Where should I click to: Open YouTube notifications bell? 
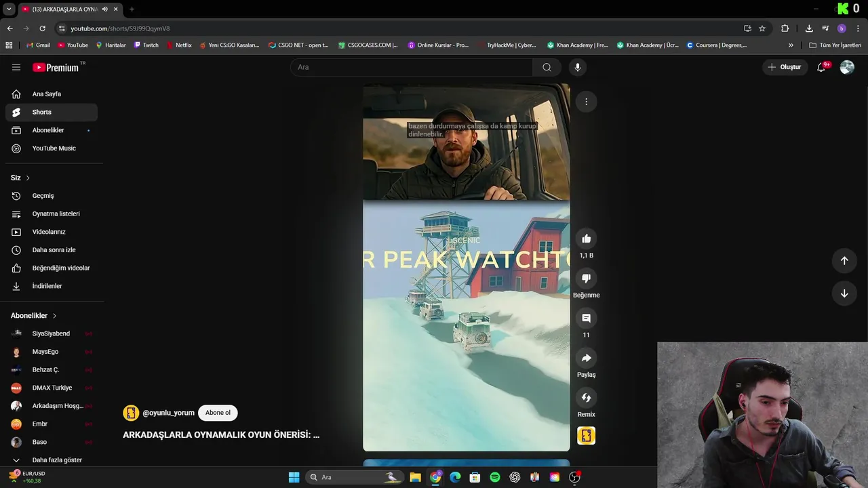pos(821,67)
